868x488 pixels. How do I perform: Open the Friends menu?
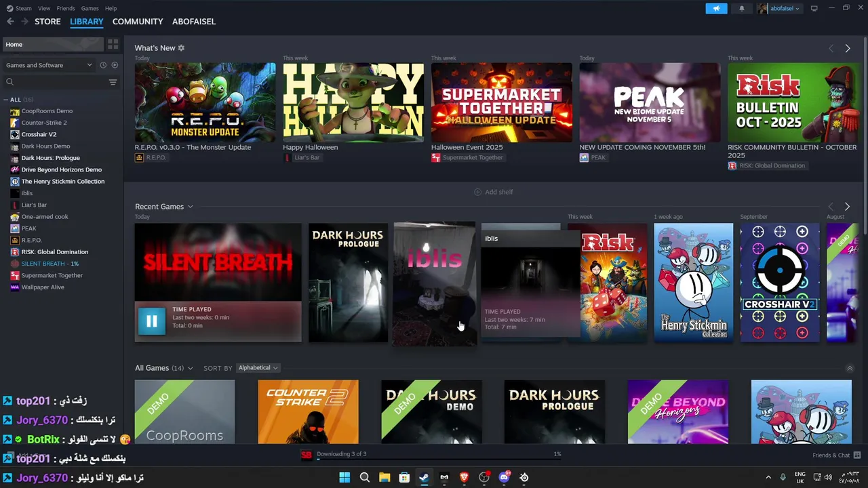click(66, 8)
